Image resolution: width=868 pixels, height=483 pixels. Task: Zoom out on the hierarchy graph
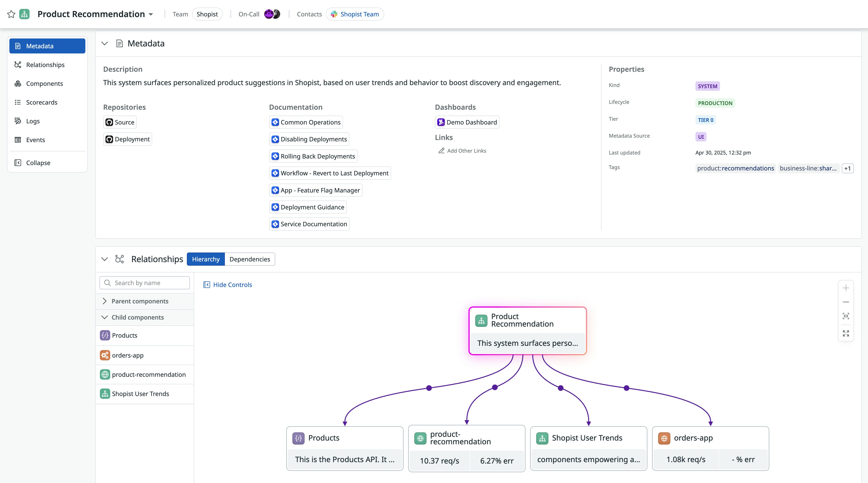846,302
